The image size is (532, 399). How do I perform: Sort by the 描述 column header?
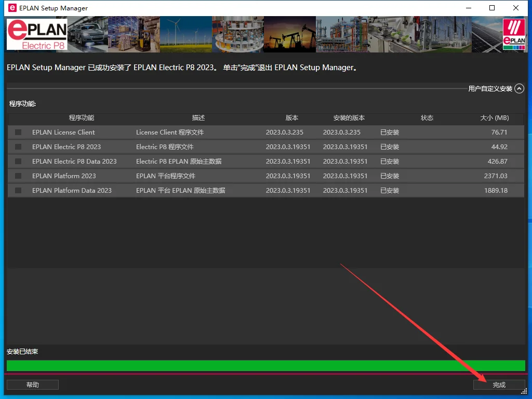pos(198,118)
